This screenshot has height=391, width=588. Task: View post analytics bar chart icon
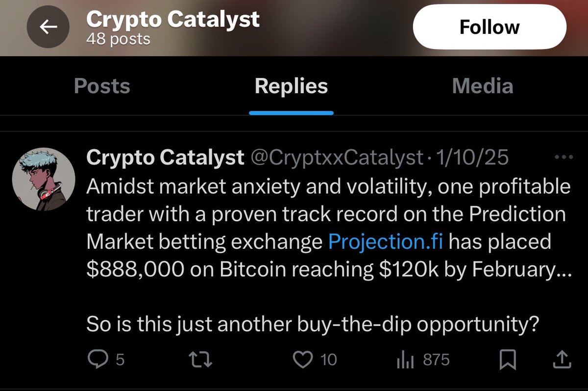tap(405, 361)
